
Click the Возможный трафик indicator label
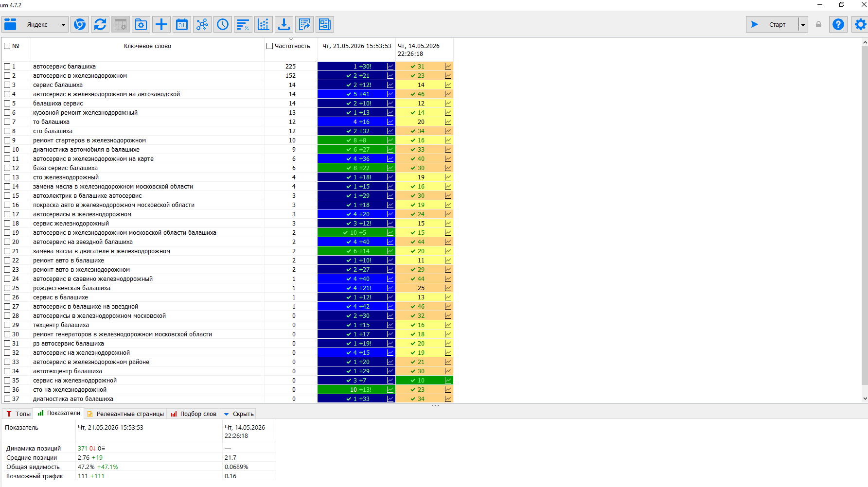click(35, 476)
